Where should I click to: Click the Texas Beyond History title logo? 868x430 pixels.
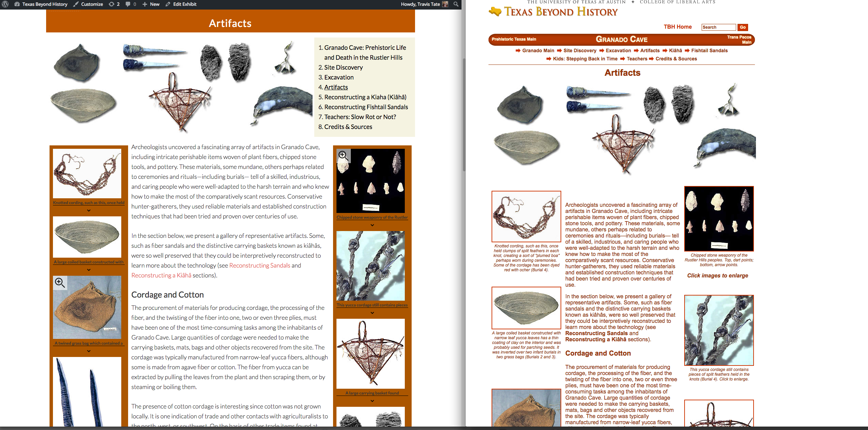click(x=561, y=12)
